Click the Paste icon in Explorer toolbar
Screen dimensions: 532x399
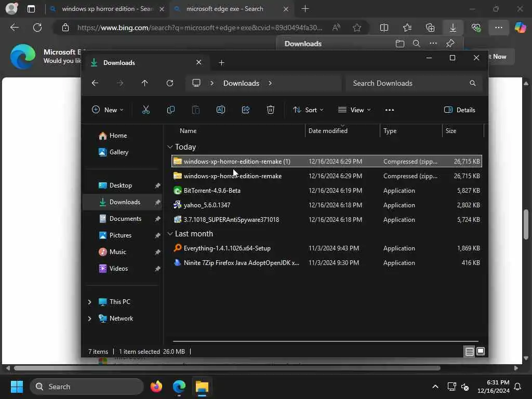pos(196,110)
